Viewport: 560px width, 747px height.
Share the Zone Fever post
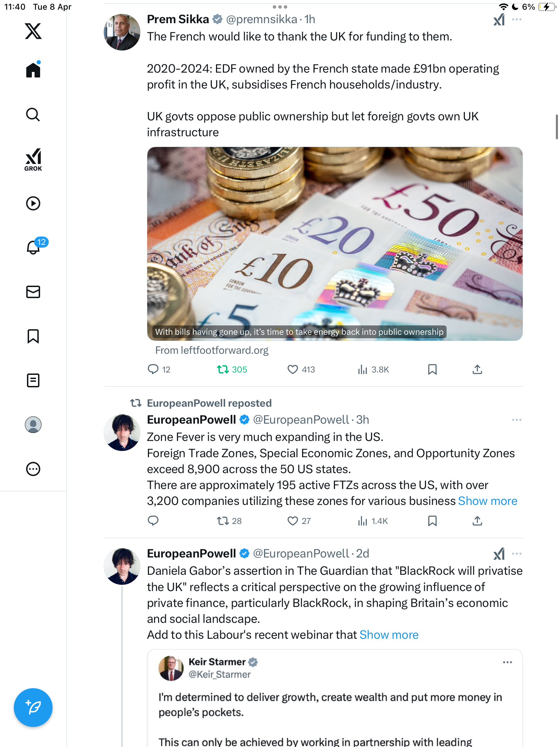(x=477, y=521)
